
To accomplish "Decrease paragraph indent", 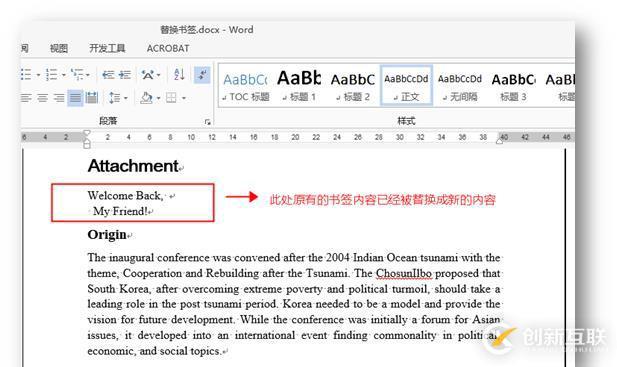I will (108, 74).
